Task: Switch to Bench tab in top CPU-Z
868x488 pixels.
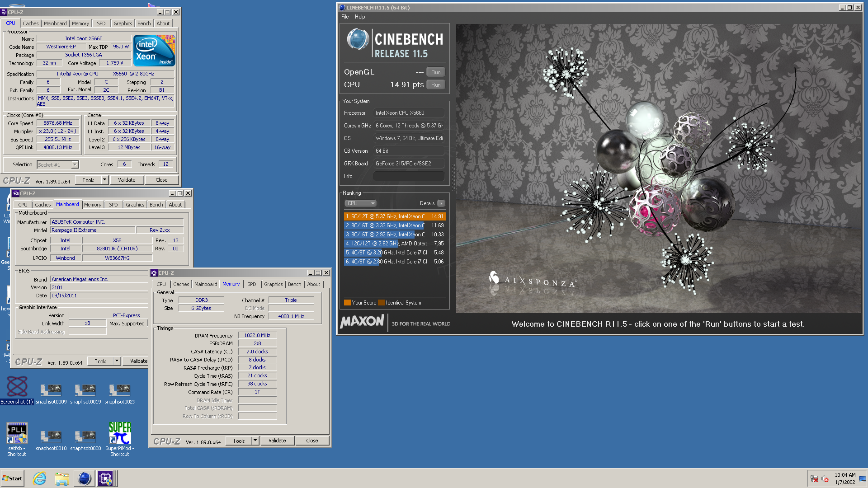Action: (144, 23)
